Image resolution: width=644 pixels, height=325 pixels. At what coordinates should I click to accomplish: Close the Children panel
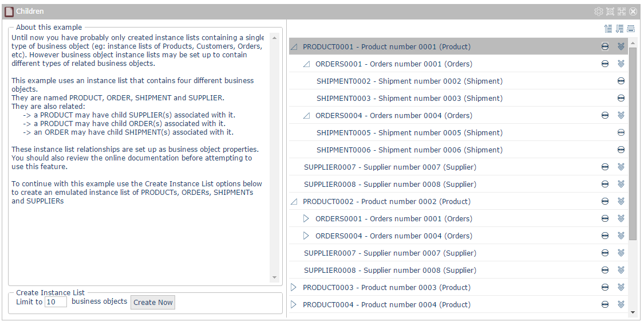[x=633, y=11]
